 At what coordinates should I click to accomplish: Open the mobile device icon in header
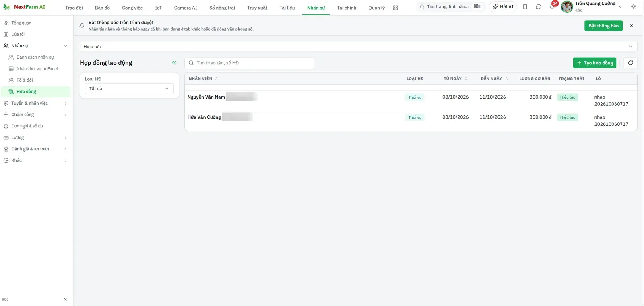pyautogui.click(x=525, y=7)
